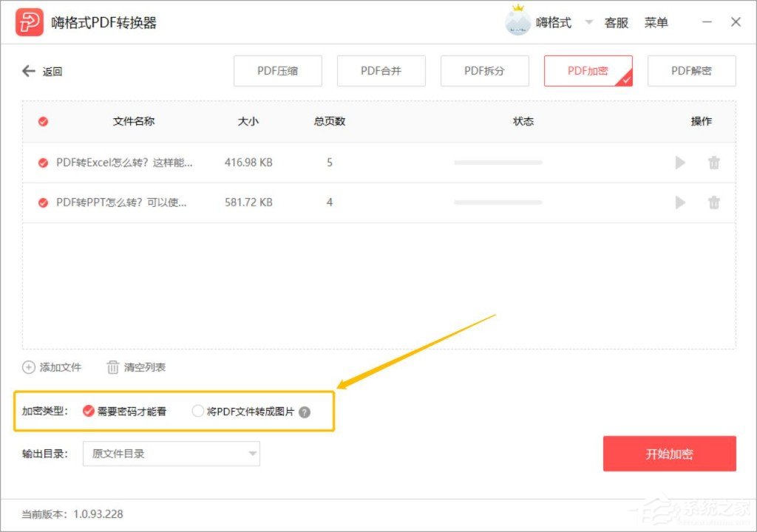The image size is (757, 532).
Task: Click the back arrow beside 返回
Action: [x=27, y=71]
